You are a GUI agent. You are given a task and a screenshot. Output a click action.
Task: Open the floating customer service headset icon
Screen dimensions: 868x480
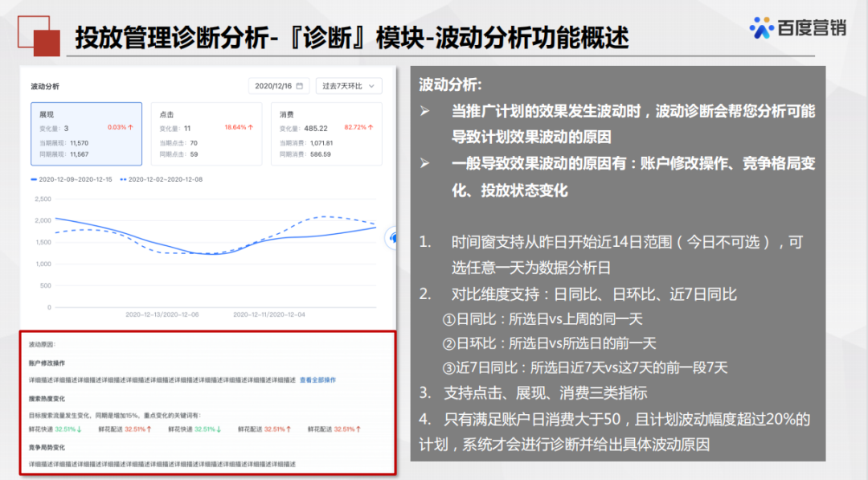coord(394,237)
